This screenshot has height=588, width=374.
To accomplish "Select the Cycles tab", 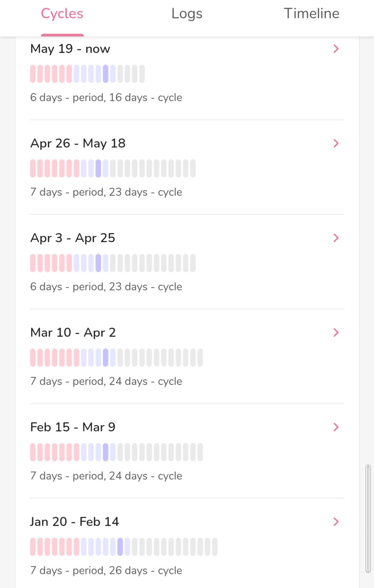I will pyautogui.click(x=62, y=14).
